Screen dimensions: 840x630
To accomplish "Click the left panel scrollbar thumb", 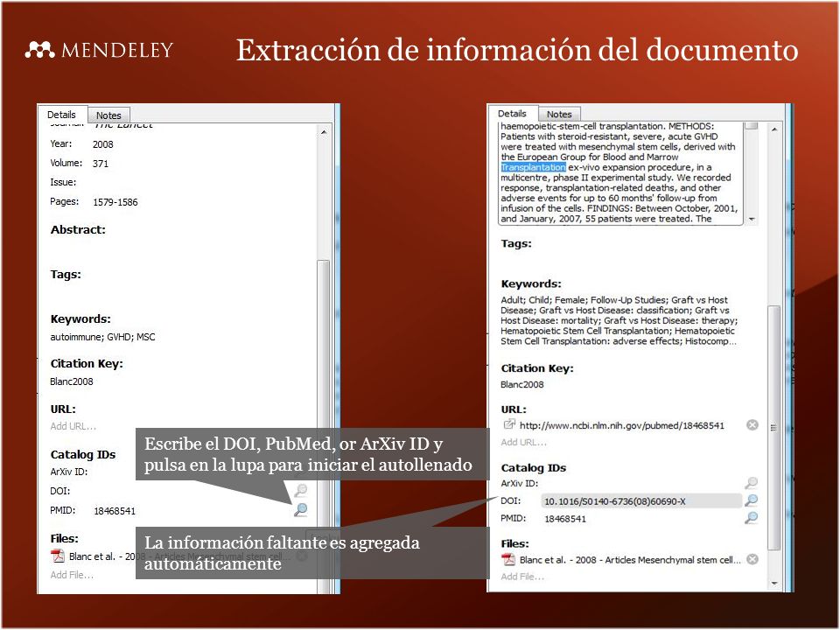I will click(x=323, y=426).
